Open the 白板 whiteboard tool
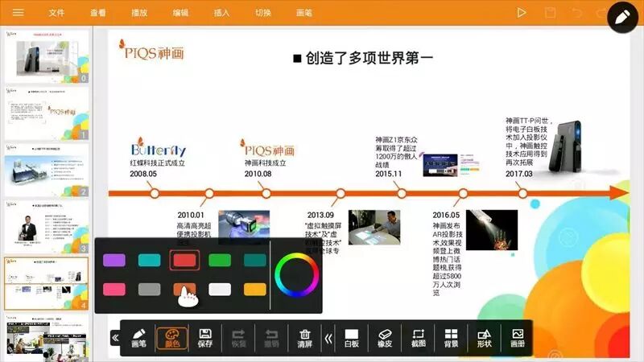 click(x=352, y=338)
